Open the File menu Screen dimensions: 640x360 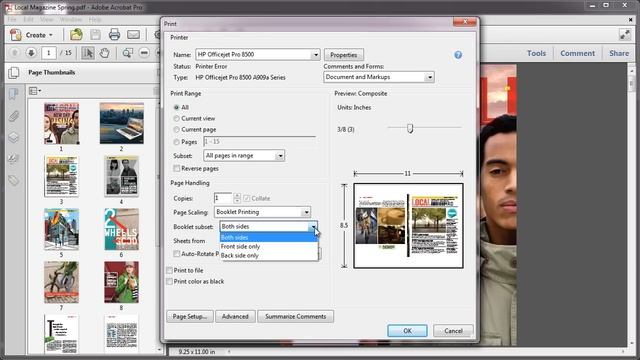[x=12, y=20]
